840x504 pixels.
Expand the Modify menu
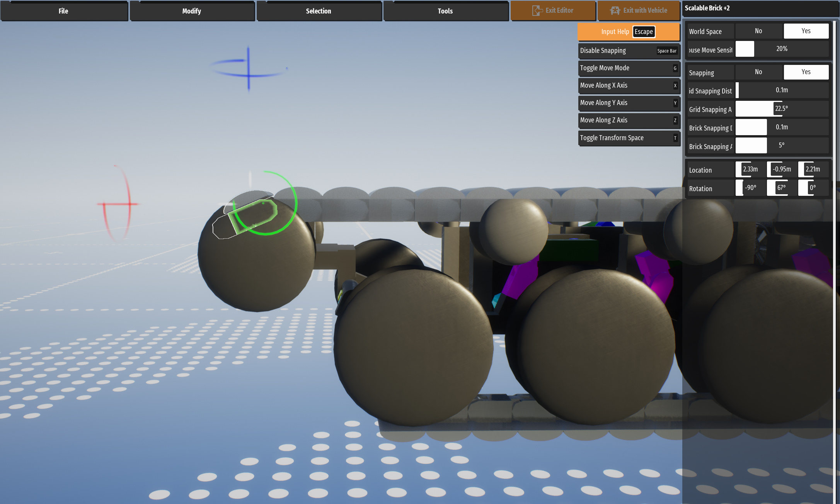(x=192, y=11)
